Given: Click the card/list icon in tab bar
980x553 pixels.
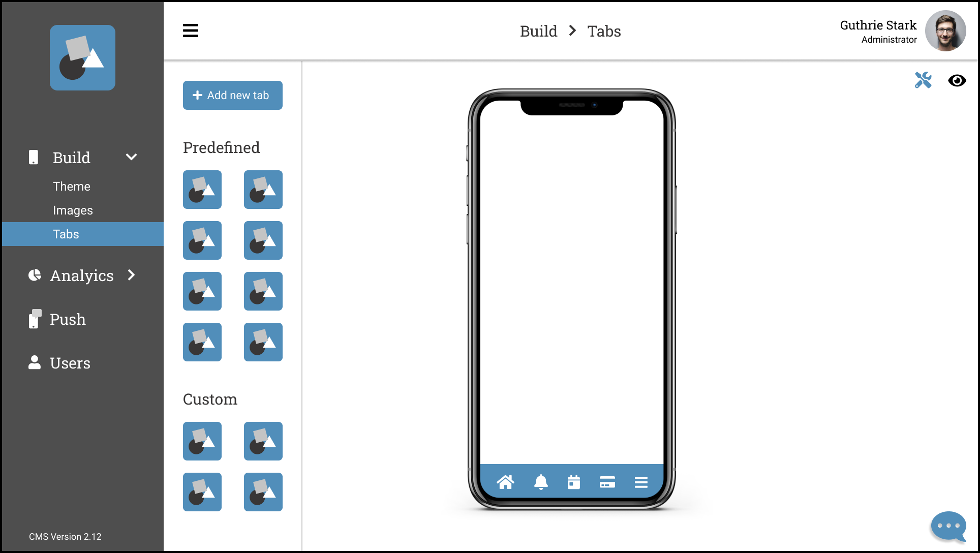Looking at the screenshot, I should click(x=606, y=482).
